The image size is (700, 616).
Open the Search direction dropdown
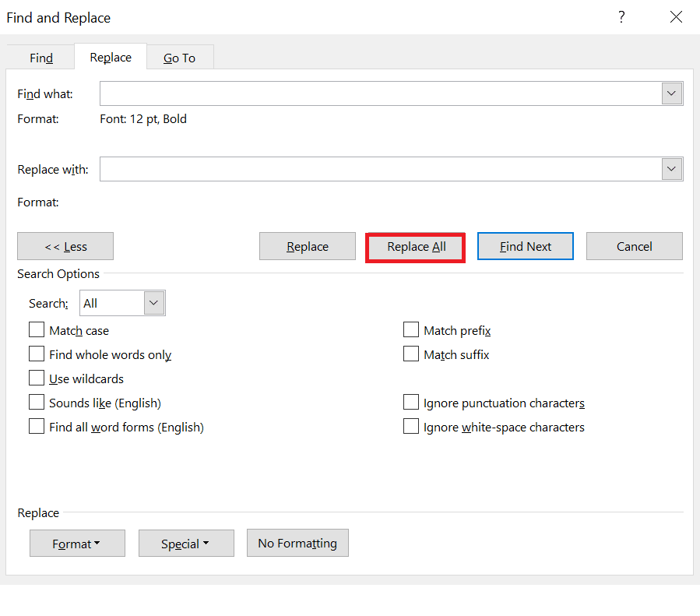tap(154, 303)
